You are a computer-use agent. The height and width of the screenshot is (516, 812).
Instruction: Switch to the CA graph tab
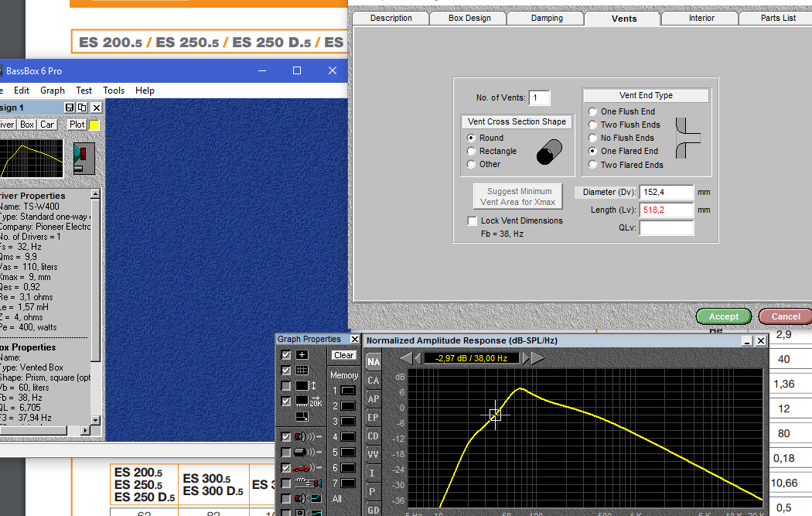[x=374, y=381]
